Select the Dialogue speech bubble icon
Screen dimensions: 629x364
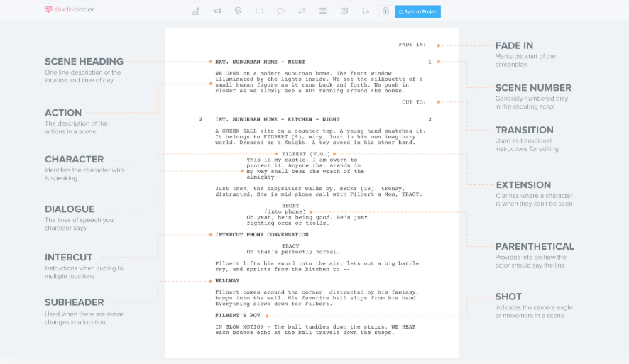click(x=280, y=11)
